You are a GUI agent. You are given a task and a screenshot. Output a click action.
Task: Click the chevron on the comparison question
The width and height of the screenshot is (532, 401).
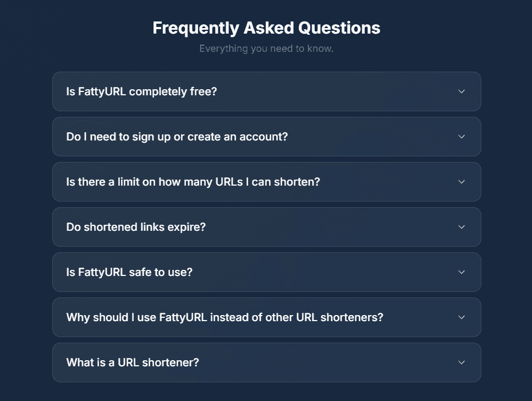(x=462, y=317)
